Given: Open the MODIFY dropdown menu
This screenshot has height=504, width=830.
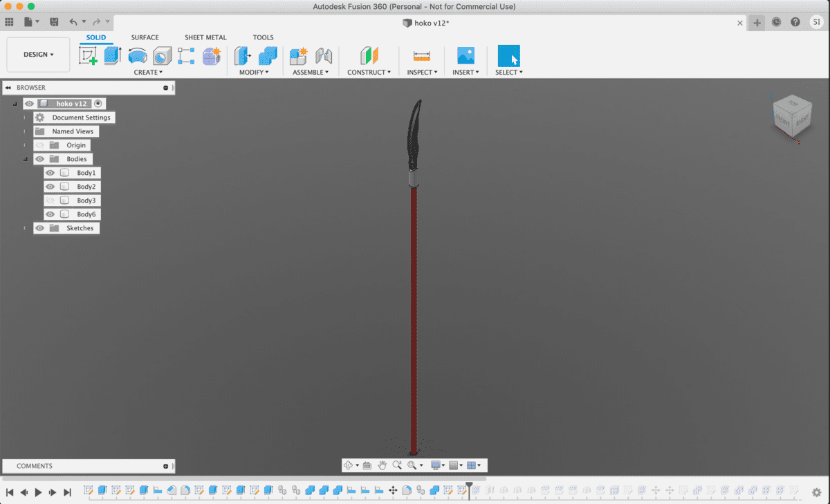Looking at the screenshot, I should 254,72.
